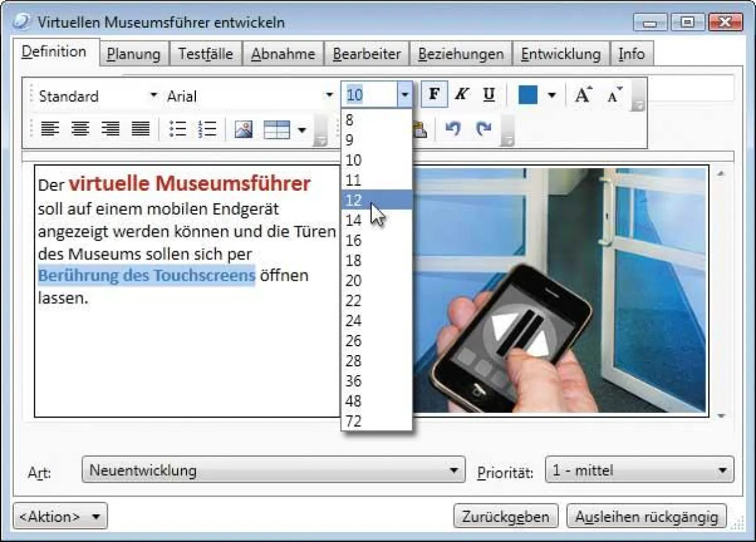756x542 pixels.
Task: Expand the toolbar overflow after font size icons
Action: [639, 96]
